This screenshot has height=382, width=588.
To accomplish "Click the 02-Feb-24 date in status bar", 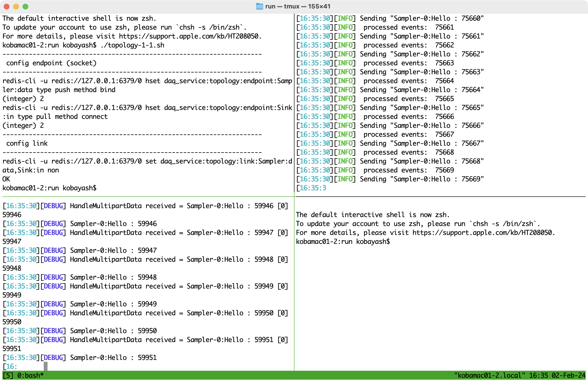I will [x=568, y=375].
